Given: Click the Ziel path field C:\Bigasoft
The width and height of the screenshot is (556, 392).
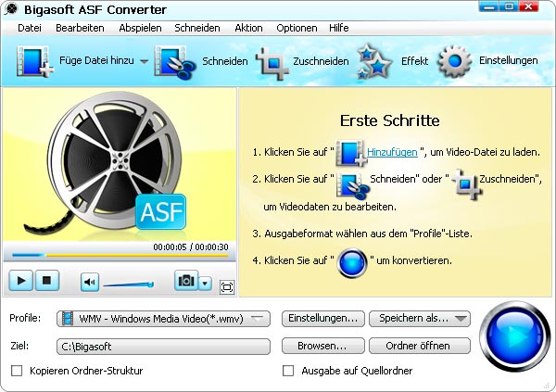Looking at the screenshot, I should coord(163,347).
